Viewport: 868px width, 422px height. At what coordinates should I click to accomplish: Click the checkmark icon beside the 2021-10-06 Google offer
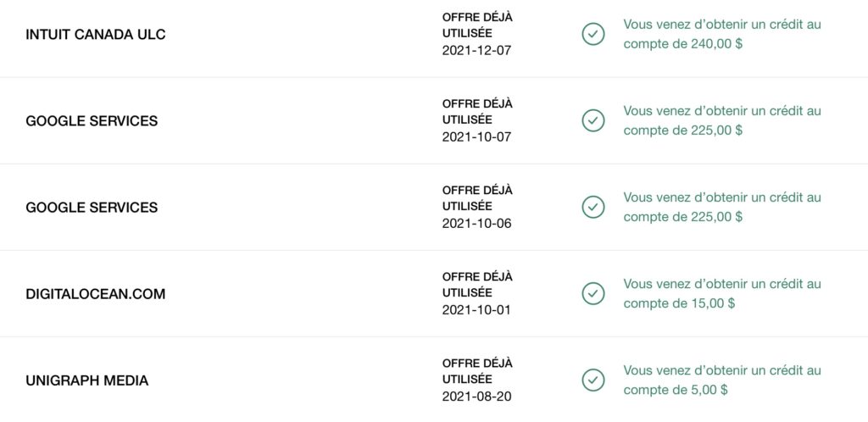tap(593, 208)
